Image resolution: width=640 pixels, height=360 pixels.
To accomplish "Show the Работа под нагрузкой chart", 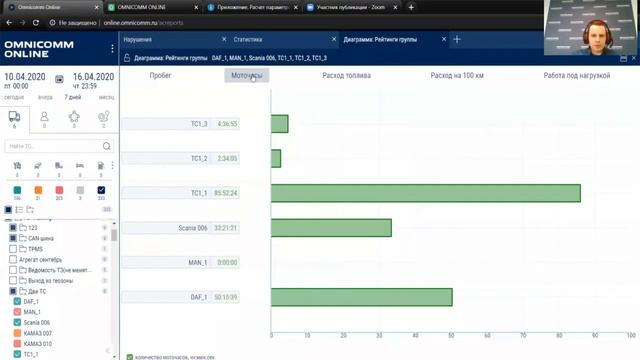I will [x=577, y=76].
